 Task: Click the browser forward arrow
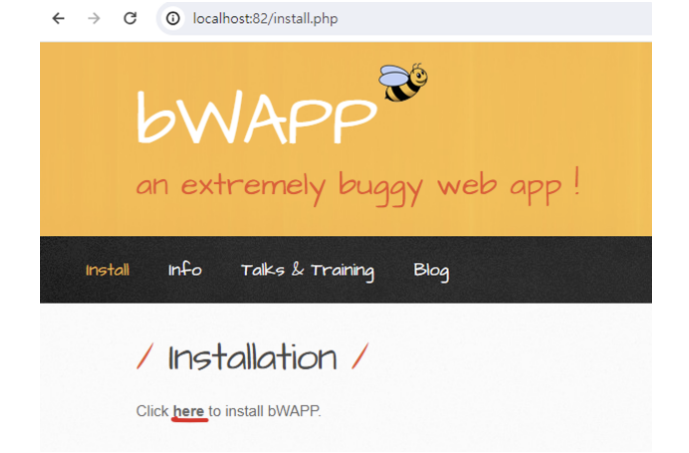tap(94, 18)
